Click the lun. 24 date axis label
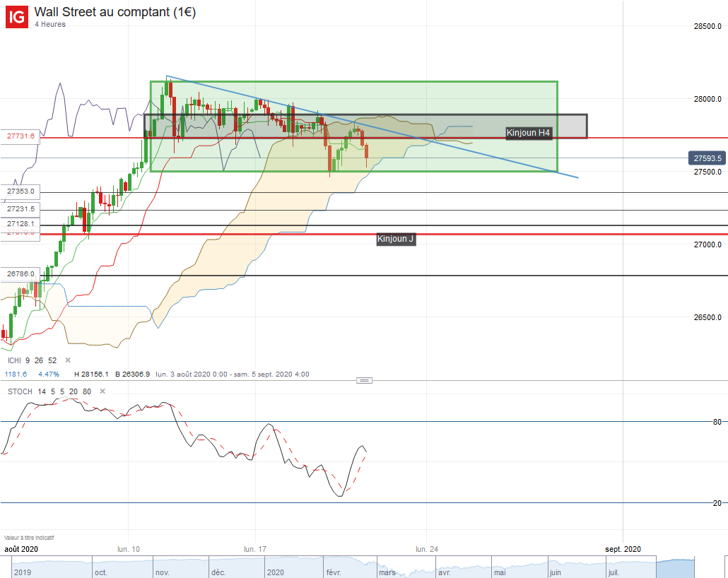728x578 pixels. [x=427, y=549]
